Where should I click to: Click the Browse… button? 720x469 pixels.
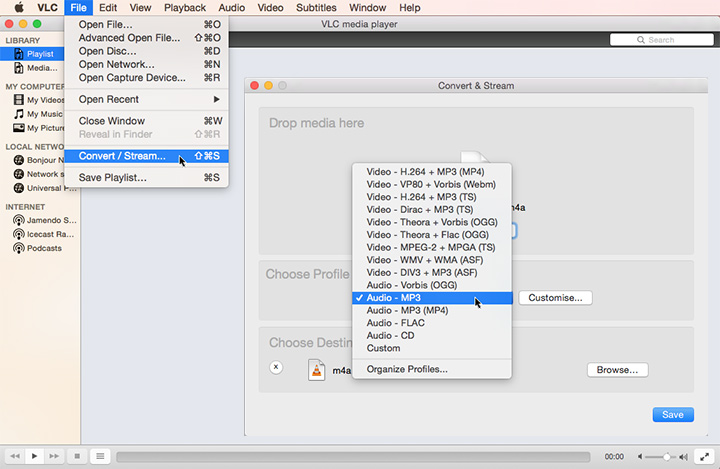617,370
